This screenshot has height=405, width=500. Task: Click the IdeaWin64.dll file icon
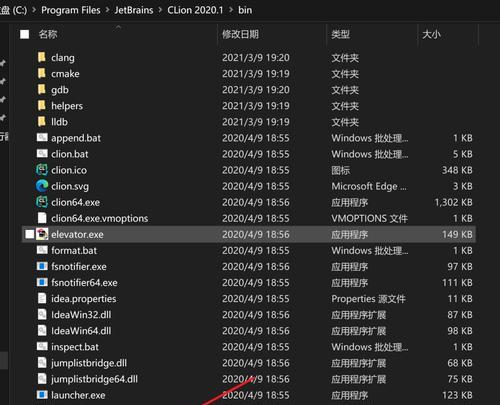(42, 330)
